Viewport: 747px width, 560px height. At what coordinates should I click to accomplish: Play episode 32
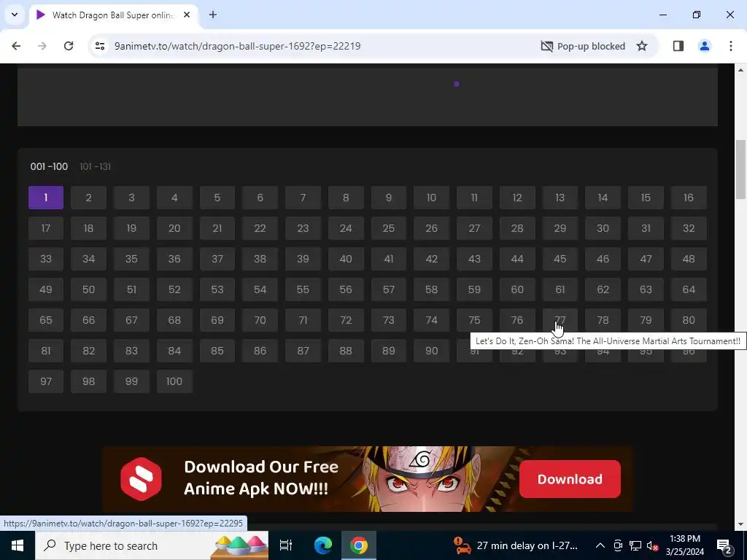(x=689, y=228)
